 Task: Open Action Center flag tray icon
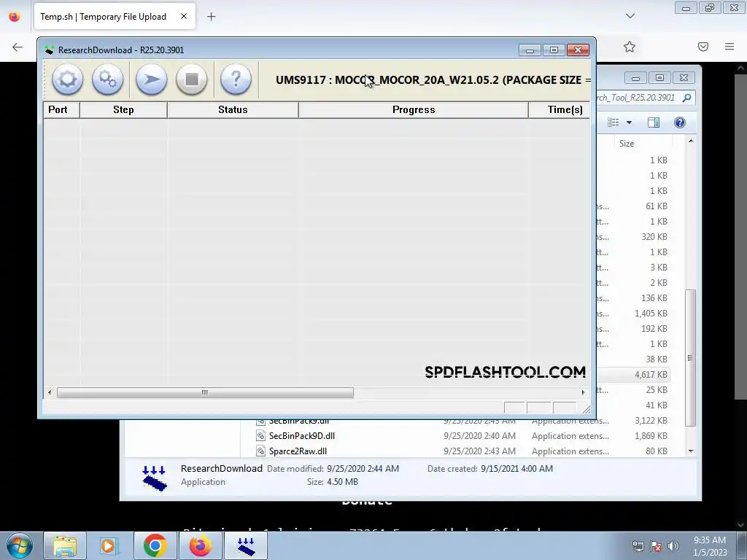click(656, 547)
